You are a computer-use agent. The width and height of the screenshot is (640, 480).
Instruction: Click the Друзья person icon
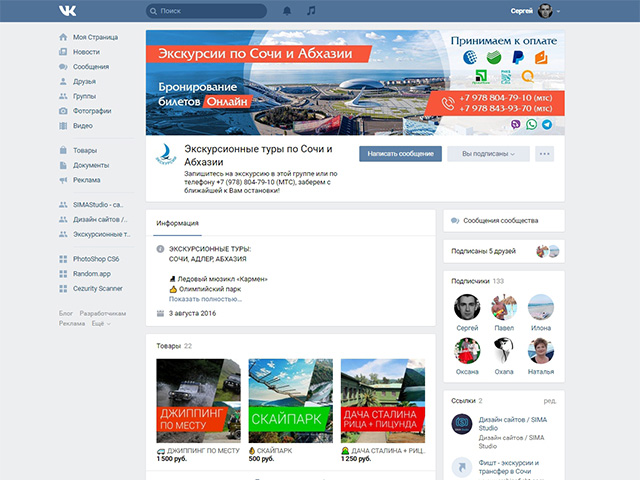[x=63, y=81]
